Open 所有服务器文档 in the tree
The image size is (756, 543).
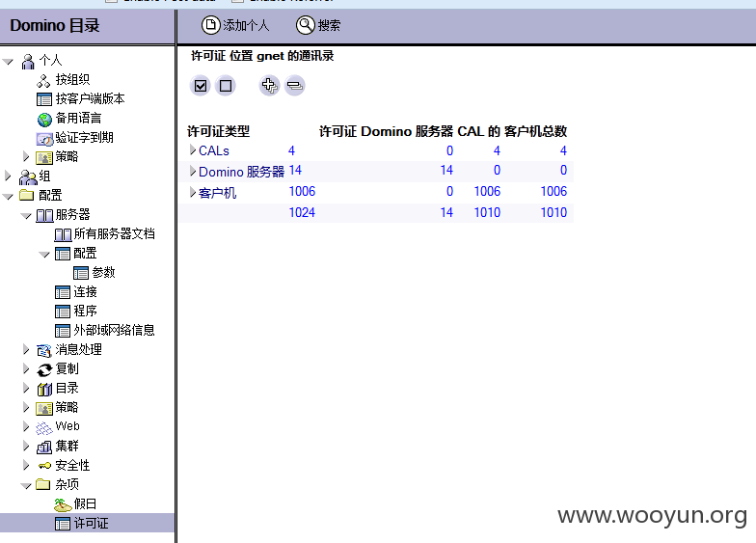pyautogui.click(x=114, y=233)
